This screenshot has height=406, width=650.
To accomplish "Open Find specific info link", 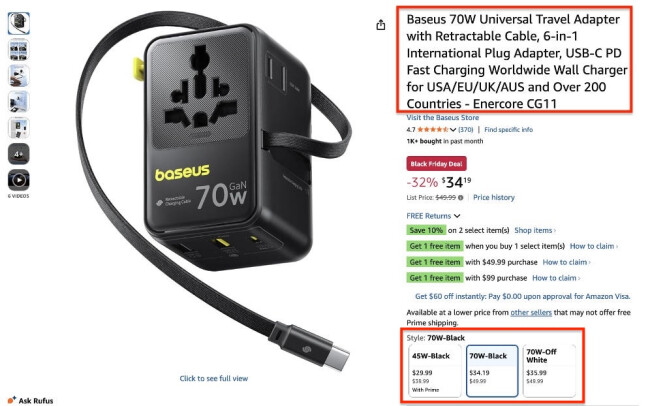I will (x=508, y=130).
